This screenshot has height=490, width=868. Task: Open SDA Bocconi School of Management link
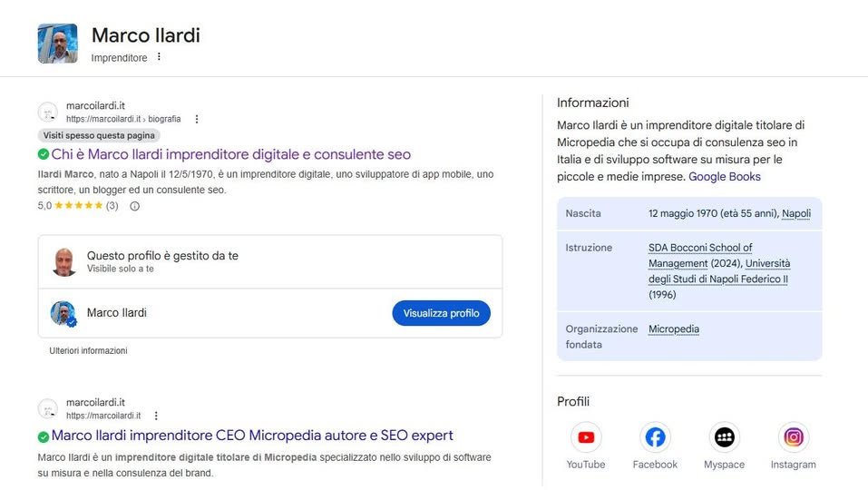pos(700,255)
